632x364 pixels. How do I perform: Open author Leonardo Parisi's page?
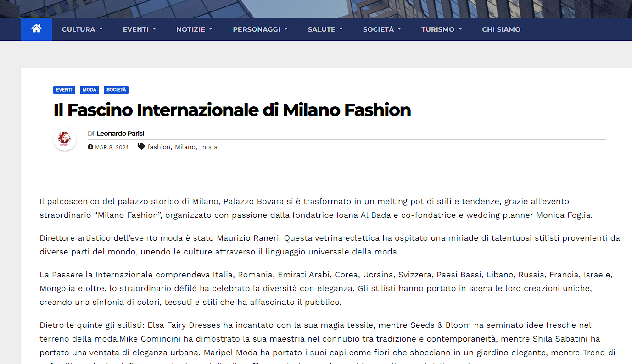click(x=120, y=133)
